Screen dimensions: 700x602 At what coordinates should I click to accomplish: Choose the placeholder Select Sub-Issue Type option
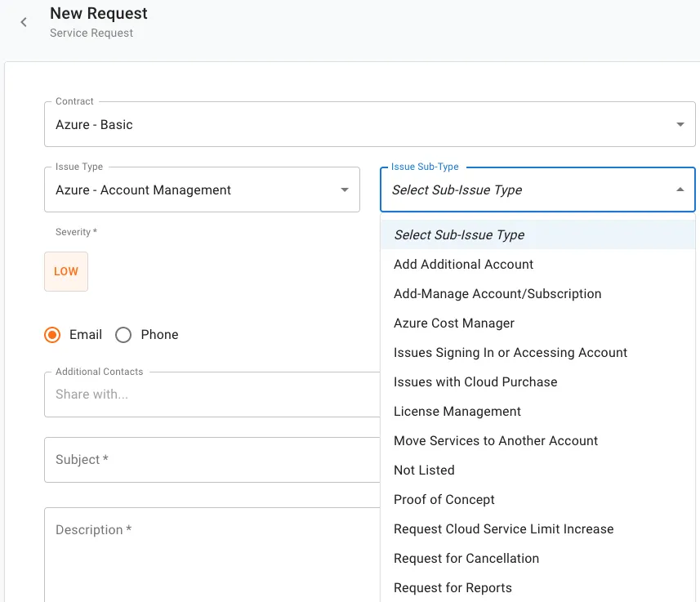(538, 234)
